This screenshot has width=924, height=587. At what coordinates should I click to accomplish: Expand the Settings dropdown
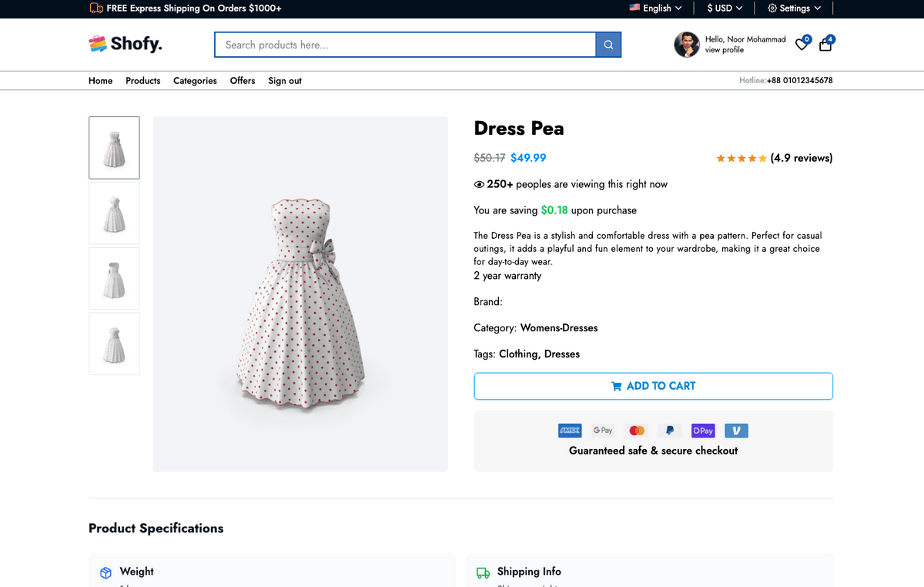click(x=795, y=8)
